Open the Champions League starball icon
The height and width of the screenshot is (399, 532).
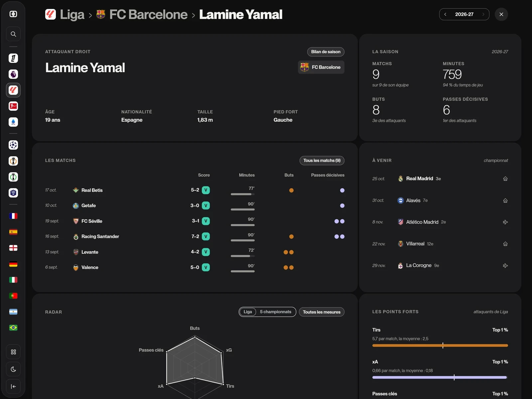(x=13, y=145)
